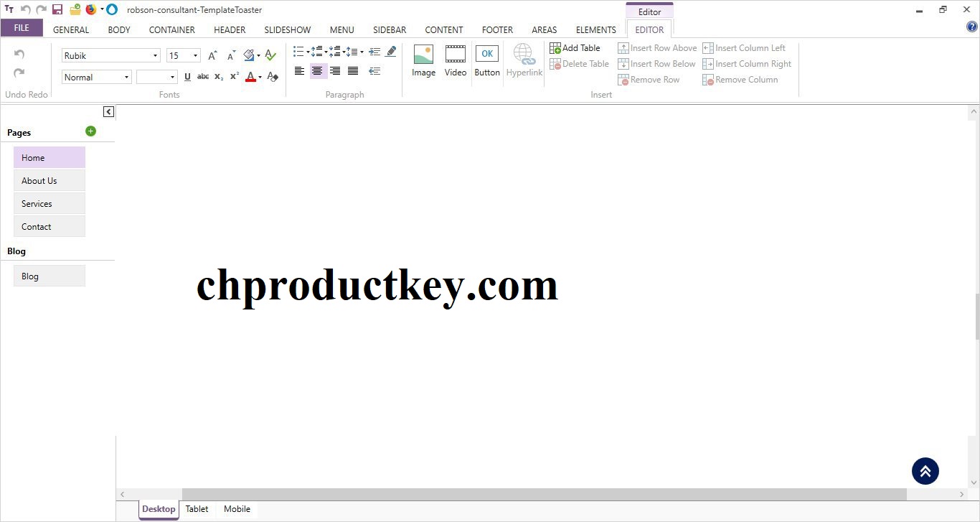Open help via the question mark icon
This screenshot has width=980, height=522.
[x=972, y=27]
